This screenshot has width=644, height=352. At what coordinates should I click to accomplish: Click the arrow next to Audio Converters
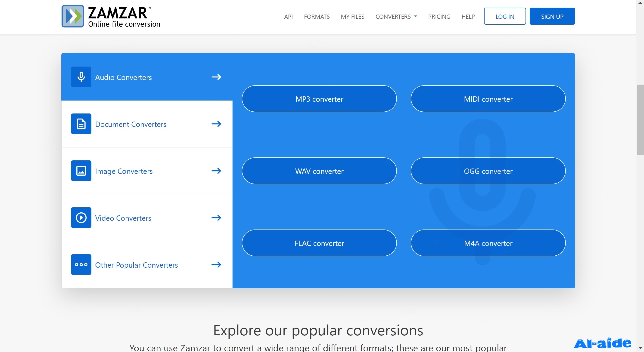[x=216, y=77]
